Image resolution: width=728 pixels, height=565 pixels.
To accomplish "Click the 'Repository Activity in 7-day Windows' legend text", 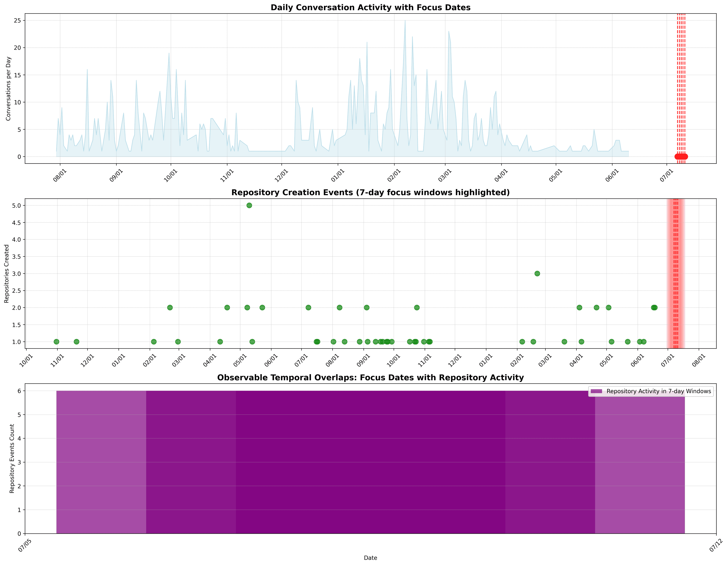I will 659,391.
